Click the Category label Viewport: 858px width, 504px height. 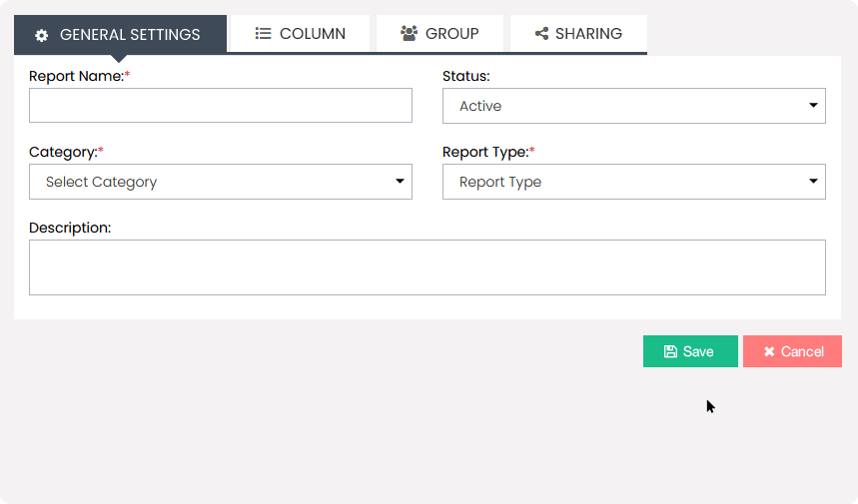coord(66,152)
